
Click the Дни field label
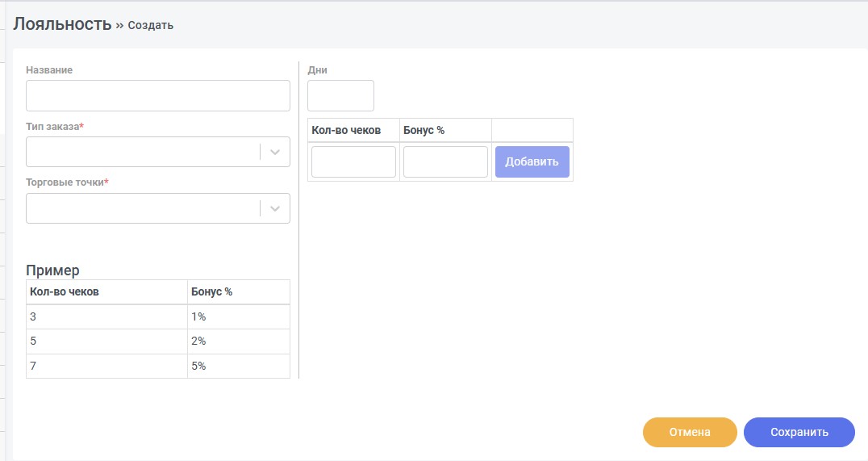coord(317,69)
